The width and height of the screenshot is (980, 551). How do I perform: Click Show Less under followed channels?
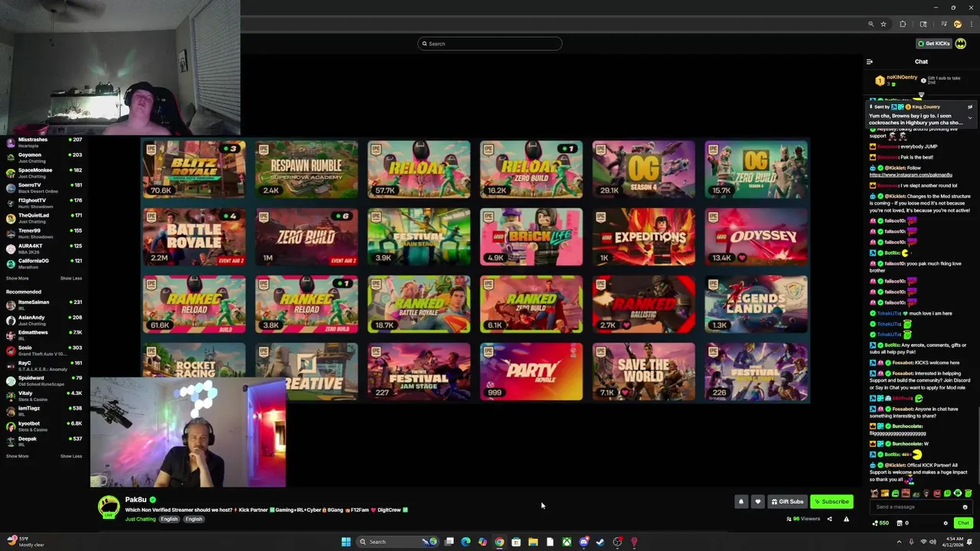(x=71, y=279)
